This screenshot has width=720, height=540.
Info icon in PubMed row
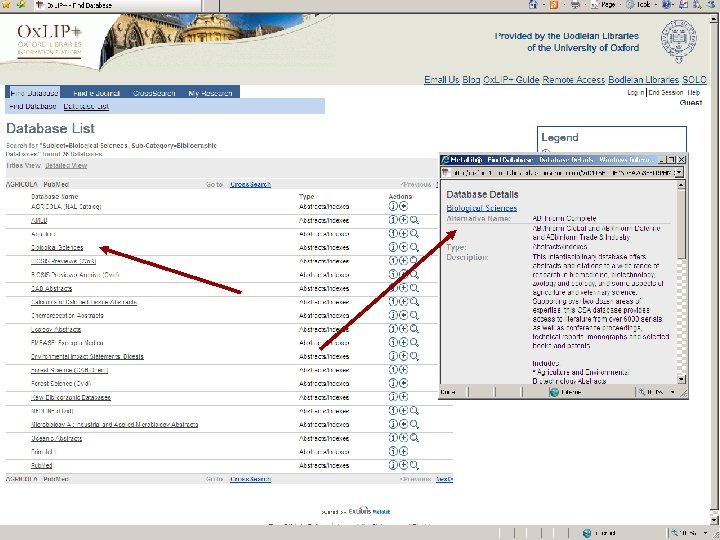(x=393, y=465)
